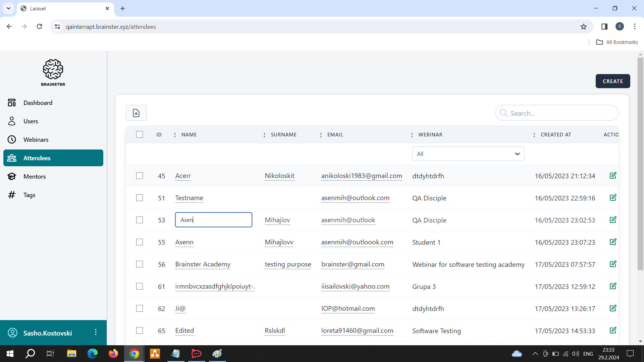Open the Chrome tab search dropdown

coord(8,8)
